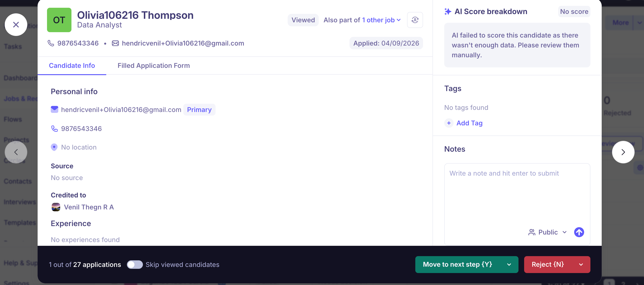
Task: Click the AI Score breakdown sparkle icon
Action: click(448, 12)
